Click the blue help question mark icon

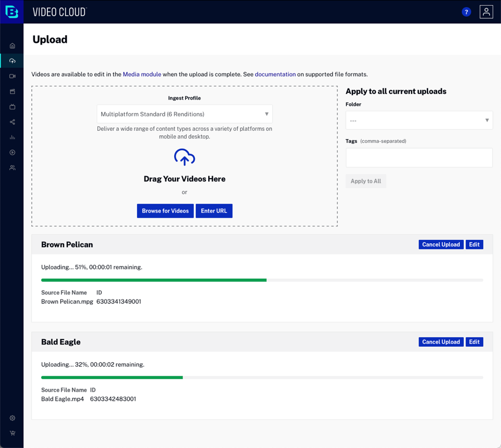point(466,12)
